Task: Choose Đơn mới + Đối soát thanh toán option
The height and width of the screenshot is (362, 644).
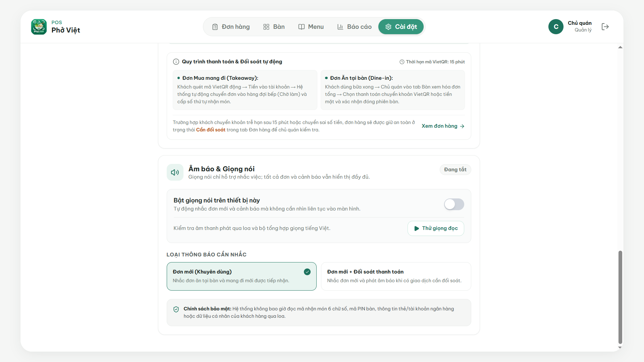Action: coord(396,276)
